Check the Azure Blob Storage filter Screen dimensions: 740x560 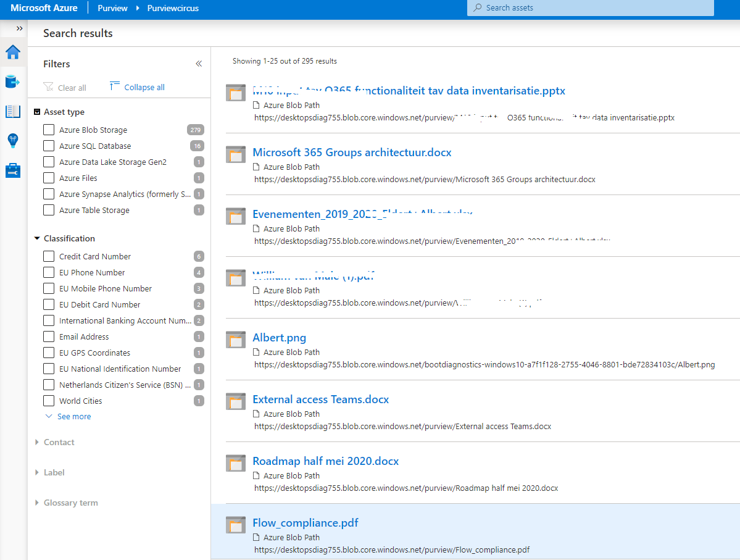click(x=49, y=130)
